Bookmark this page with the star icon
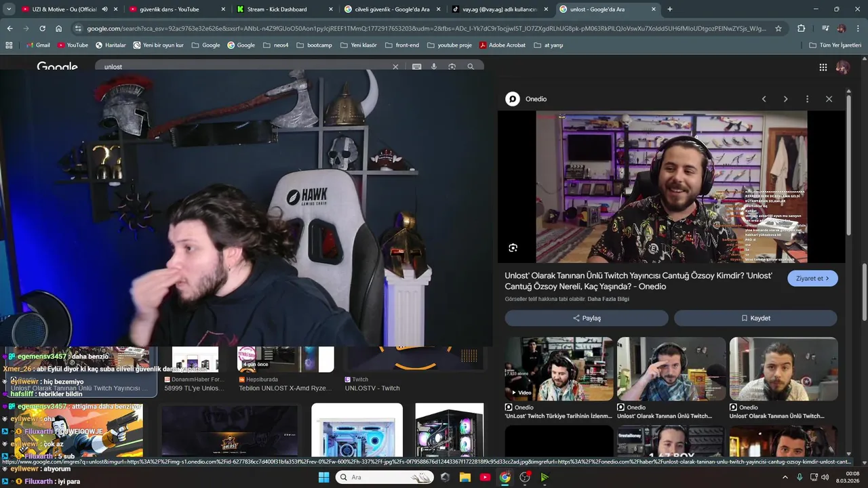 [778, 28]
